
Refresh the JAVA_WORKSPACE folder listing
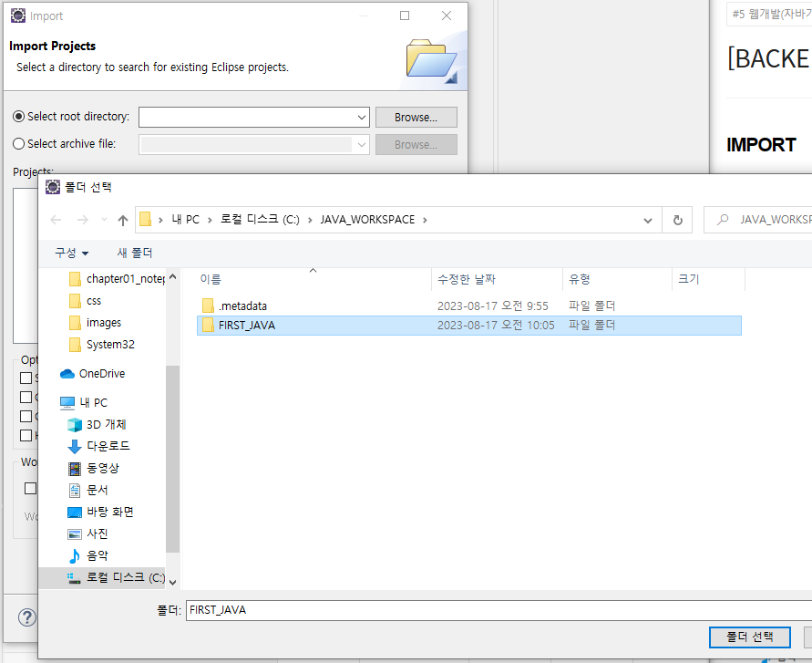tap(677, 221)
